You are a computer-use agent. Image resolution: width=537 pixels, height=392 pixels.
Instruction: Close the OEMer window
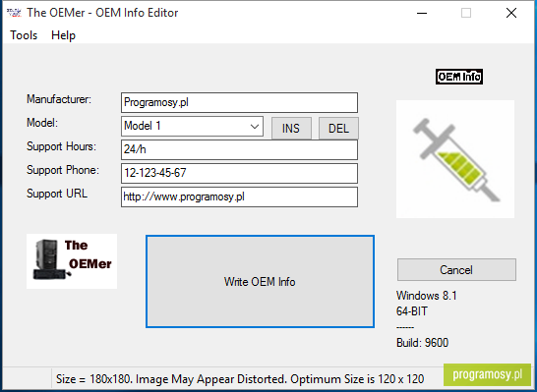tap(511, 13)
